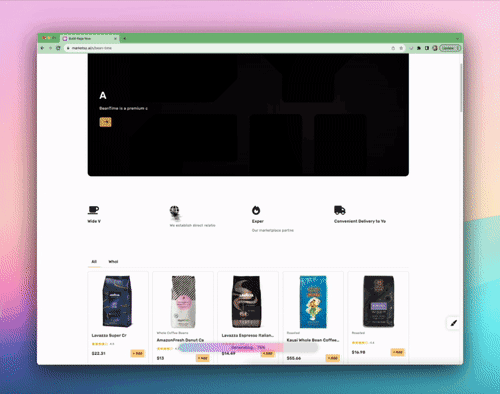Reload the page with refresh icon
This screenshot has height=394, width=500.
(58, 48)
